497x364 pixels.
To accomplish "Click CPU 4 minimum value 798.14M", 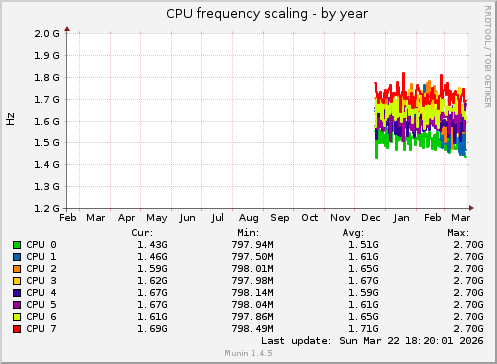I will coord(252,293).
